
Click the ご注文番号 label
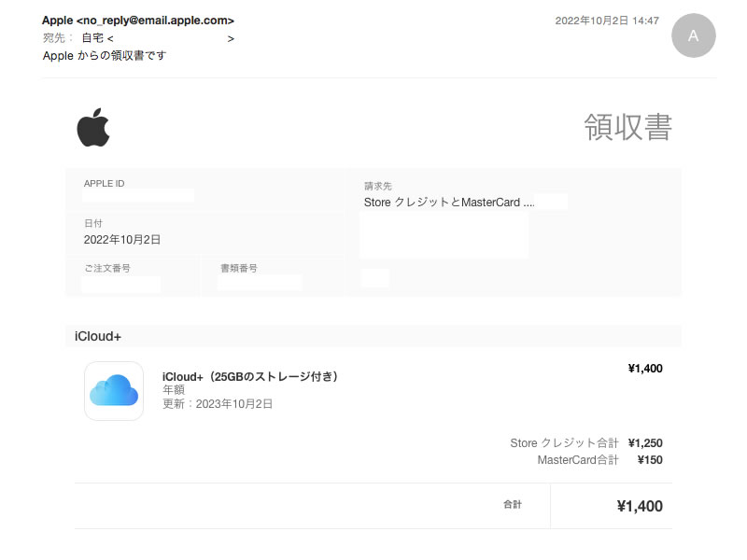[x=107, y=268]
